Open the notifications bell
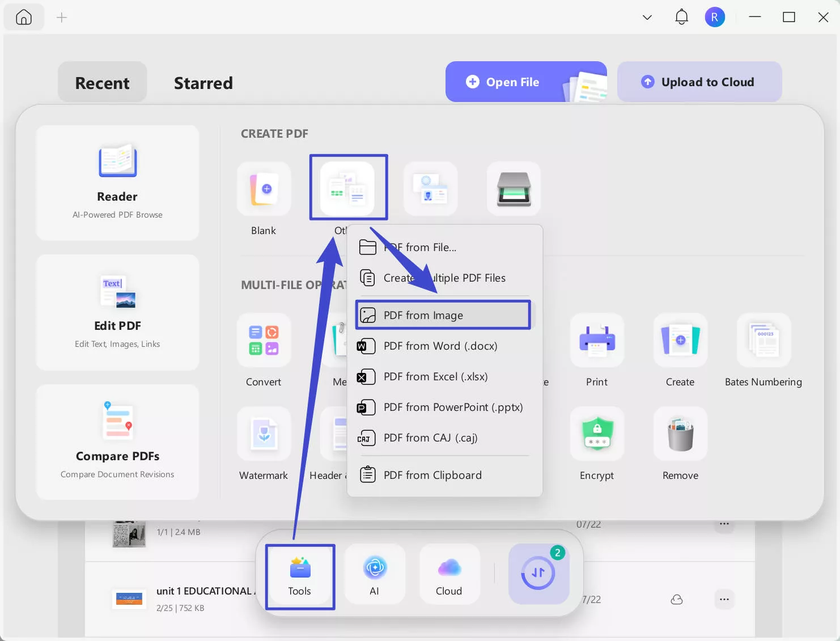Viewport: 840px width, 641px height. click(681, 17)
